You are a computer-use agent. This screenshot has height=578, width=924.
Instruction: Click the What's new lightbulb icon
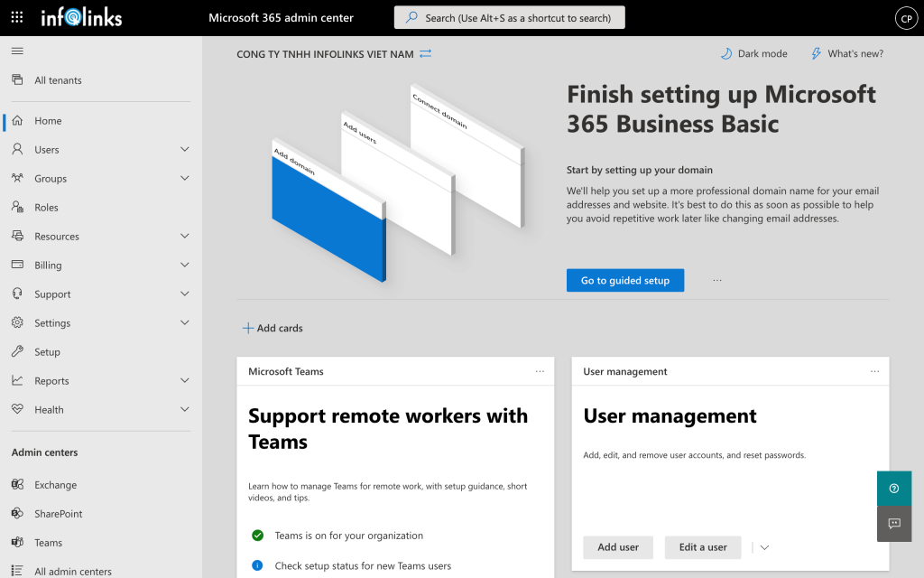[818, 53]
